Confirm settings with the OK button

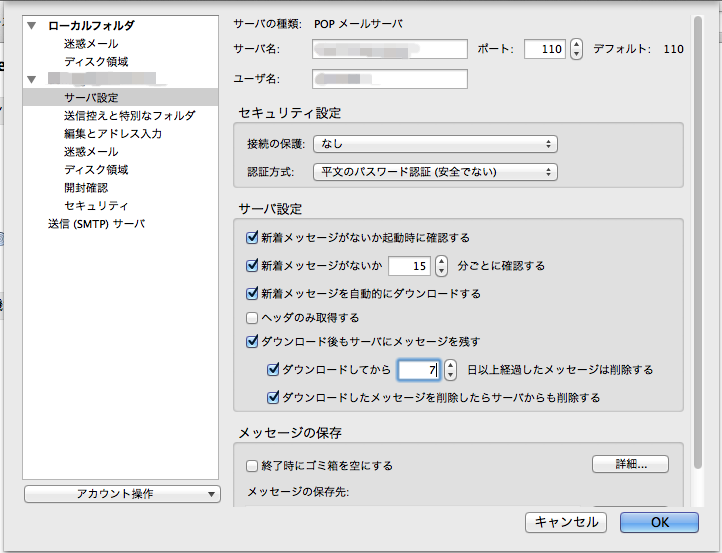(x=659, y=522)
